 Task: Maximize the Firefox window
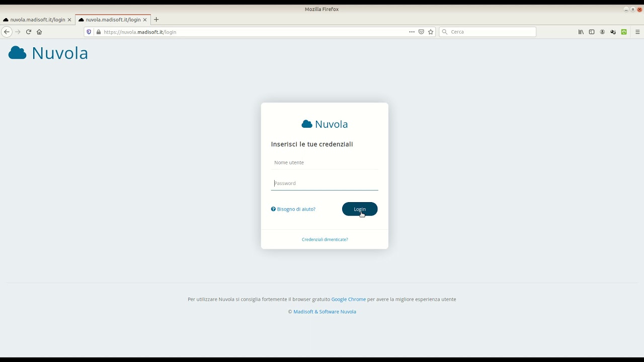click(633, 9)
